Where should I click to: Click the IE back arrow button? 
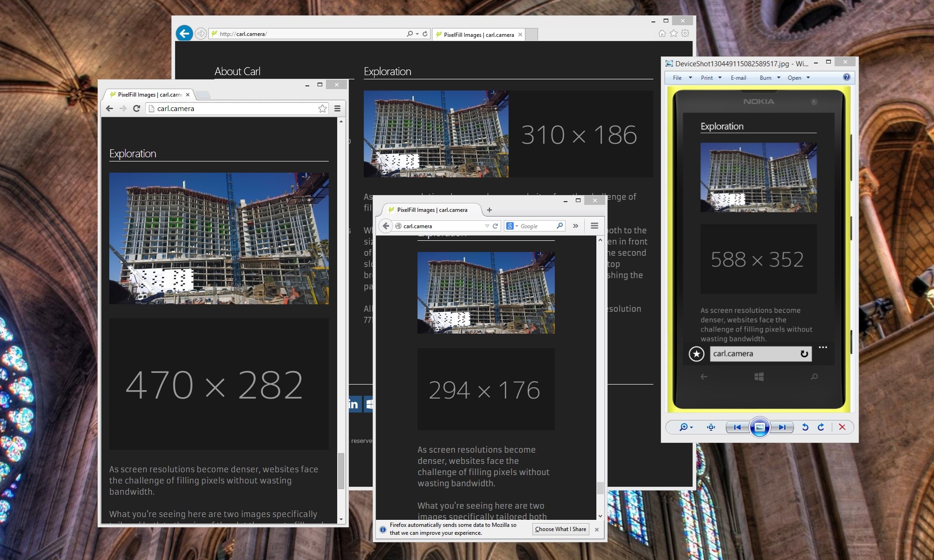[x=184, y=33]
